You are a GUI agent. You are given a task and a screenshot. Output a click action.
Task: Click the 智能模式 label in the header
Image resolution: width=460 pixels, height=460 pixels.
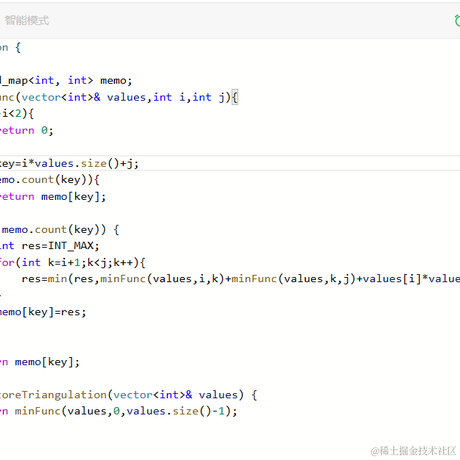click(27, 20)
